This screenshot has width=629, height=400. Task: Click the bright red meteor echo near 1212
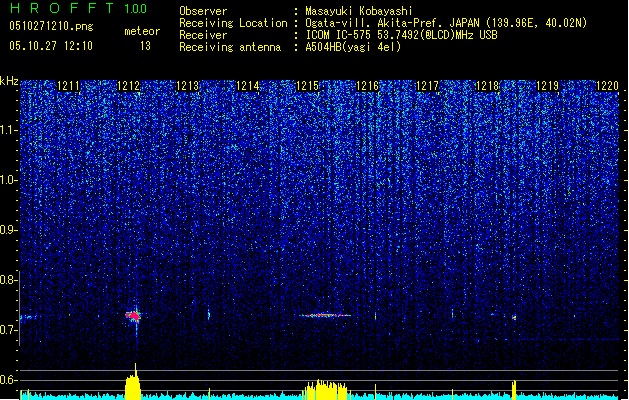133,317
